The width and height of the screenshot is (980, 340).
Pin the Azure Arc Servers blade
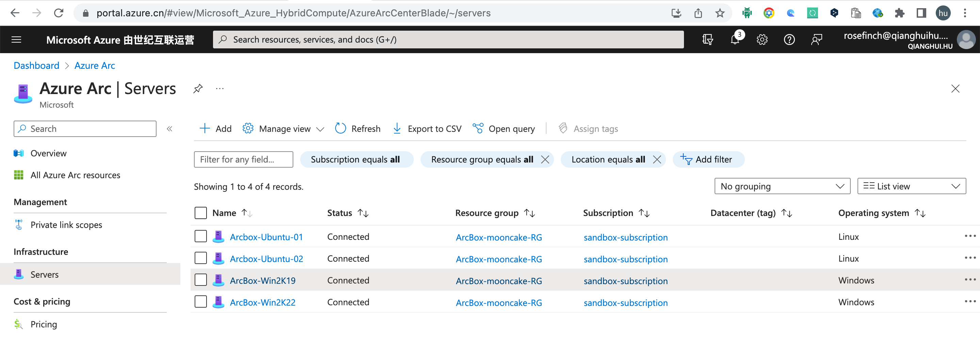pyautogui.click(x=197, y=88)
